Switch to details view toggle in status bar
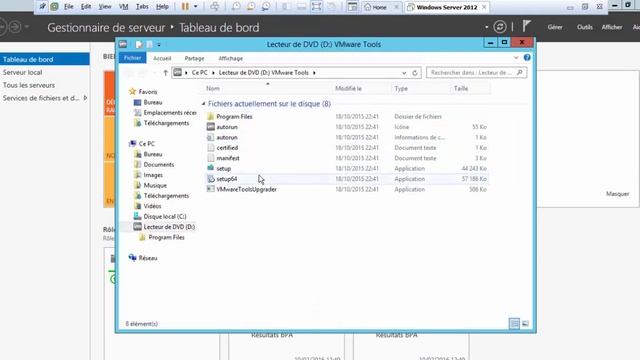 tap(514, 324)
